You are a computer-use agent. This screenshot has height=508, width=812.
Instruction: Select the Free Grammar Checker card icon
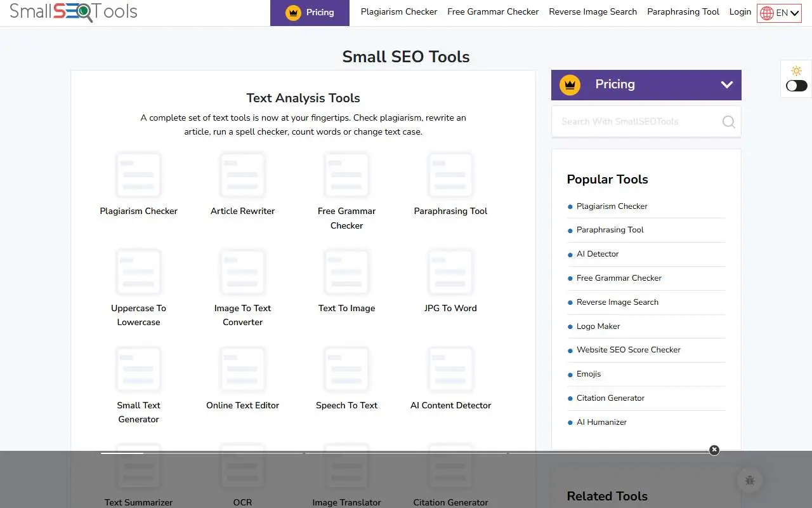[x=346, y=175]
